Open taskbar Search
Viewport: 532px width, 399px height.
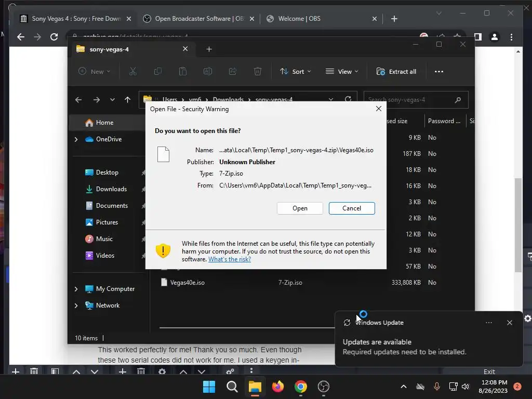(232, 387)
